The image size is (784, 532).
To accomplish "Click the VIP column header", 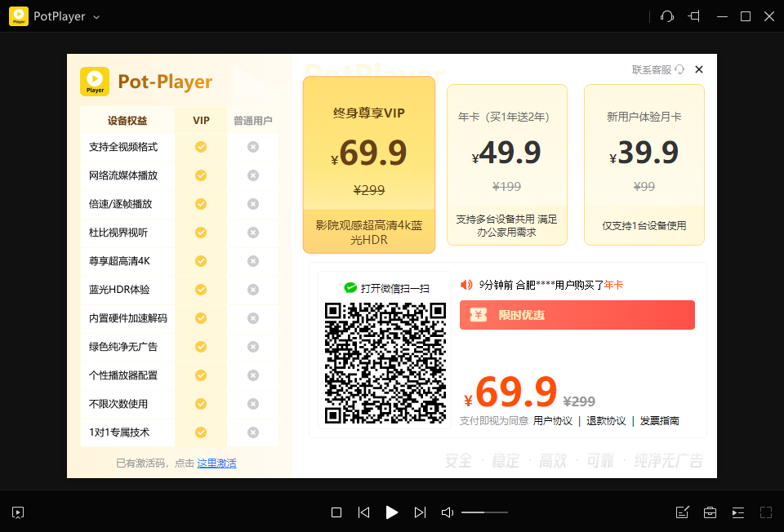I will pos(201,121).
